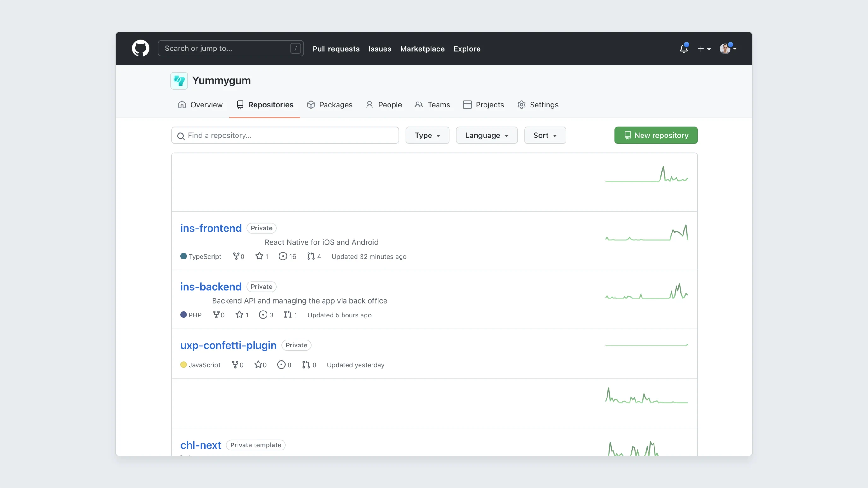Switch to the Projects tab

pyautogui.click(x=484, y=105)
